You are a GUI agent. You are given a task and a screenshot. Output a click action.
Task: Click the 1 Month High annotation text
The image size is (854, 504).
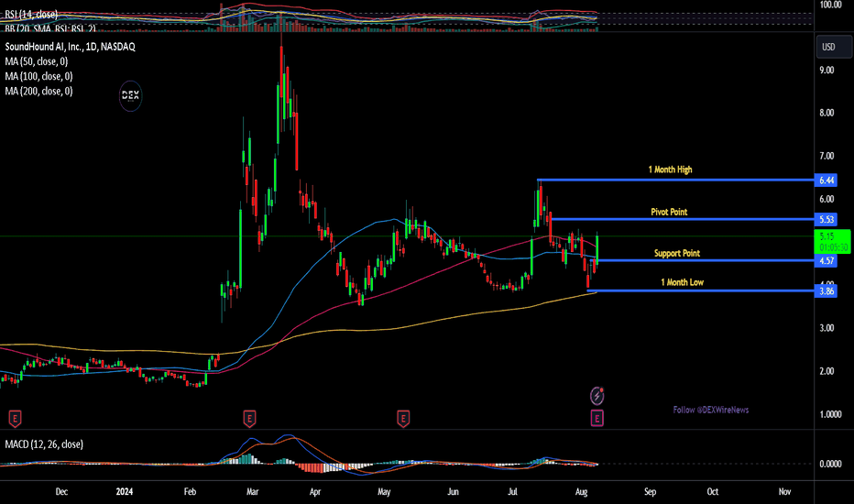[670, 170]
